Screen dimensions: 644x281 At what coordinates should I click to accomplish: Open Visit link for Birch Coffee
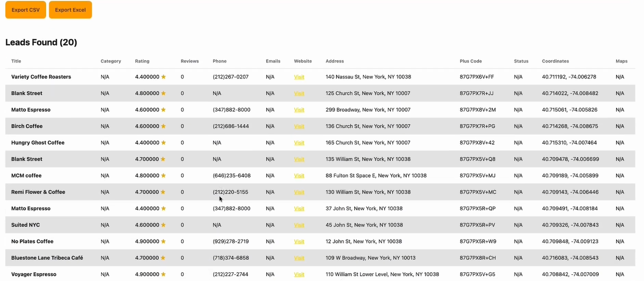click(x=299, y=126)
